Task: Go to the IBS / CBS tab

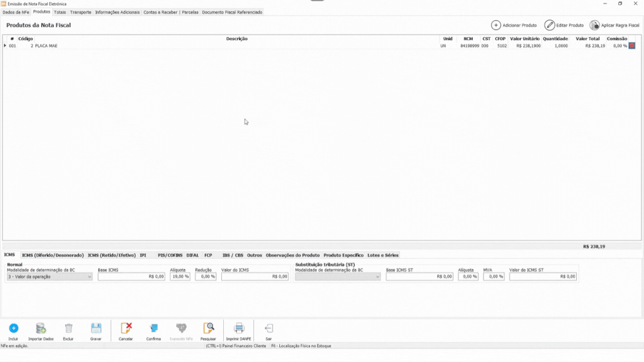Action: point(233,255)
